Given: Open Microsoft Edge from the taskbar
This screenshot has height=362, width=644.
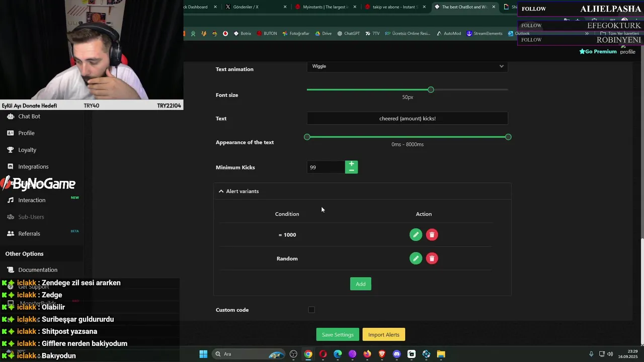Looking at the screenshot, I should tap(338, 354).
